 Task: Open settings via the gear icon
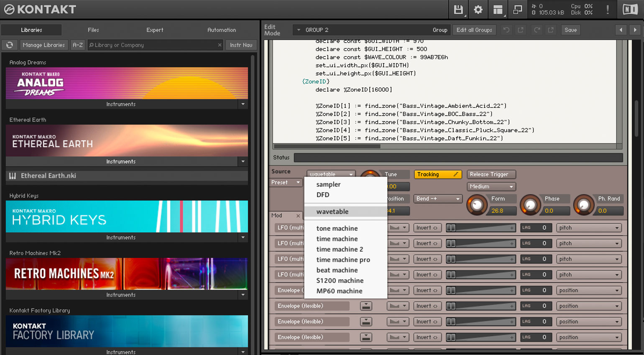pyautogui.click(x=478, y=10)
